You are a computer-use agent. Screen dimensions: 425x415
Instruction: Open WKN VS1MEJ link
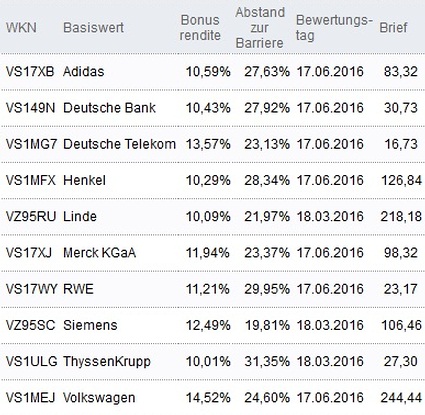[x=30, y=398]
